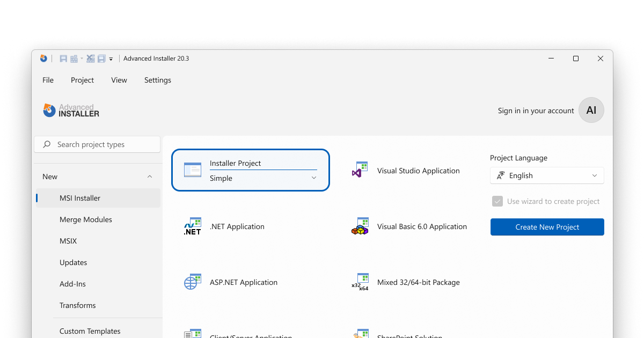Select ASP.NET Application text label
Viewport: 644px width, 338px height.
(x=244, y=282)
